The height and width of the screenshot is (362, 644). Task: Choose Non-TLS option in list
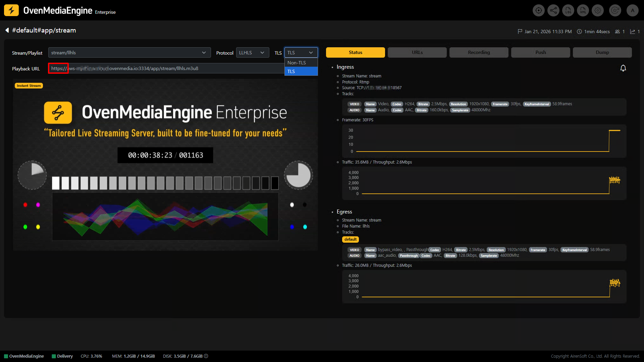301,63
